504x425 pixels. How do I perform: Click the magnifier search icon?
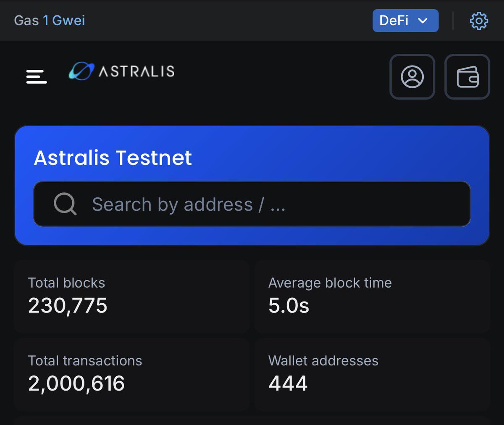click(x=65, y=204)
